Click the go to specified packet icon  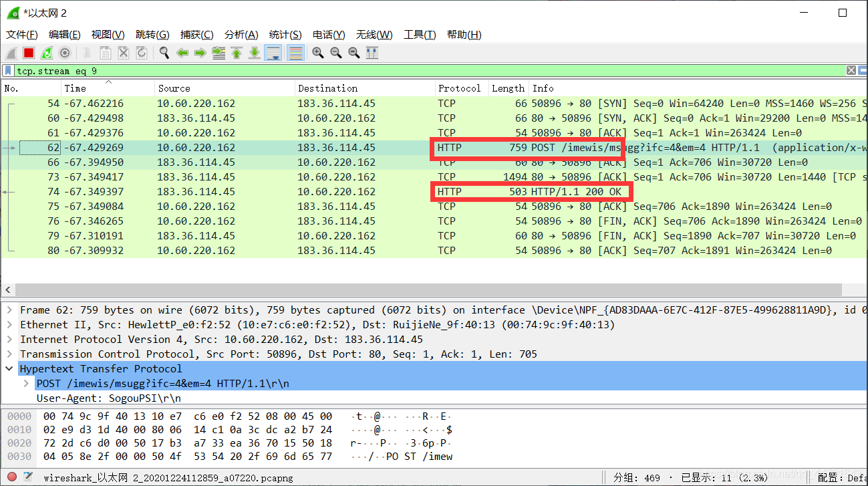click(x=219, y=53)
